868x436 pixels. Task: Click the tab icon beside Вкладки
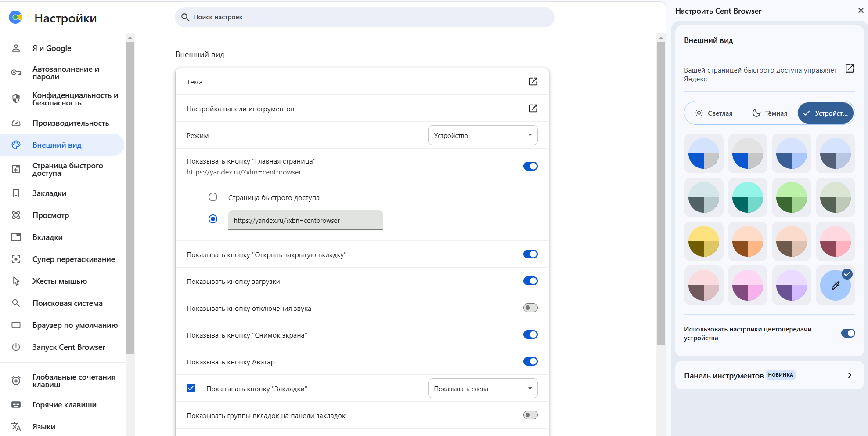click(16, 237)
